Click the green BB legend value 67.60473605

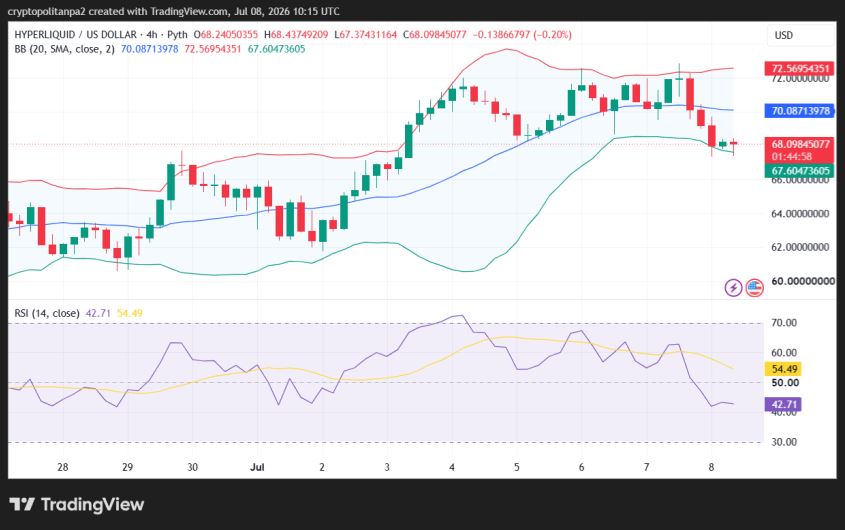(276, 49)
